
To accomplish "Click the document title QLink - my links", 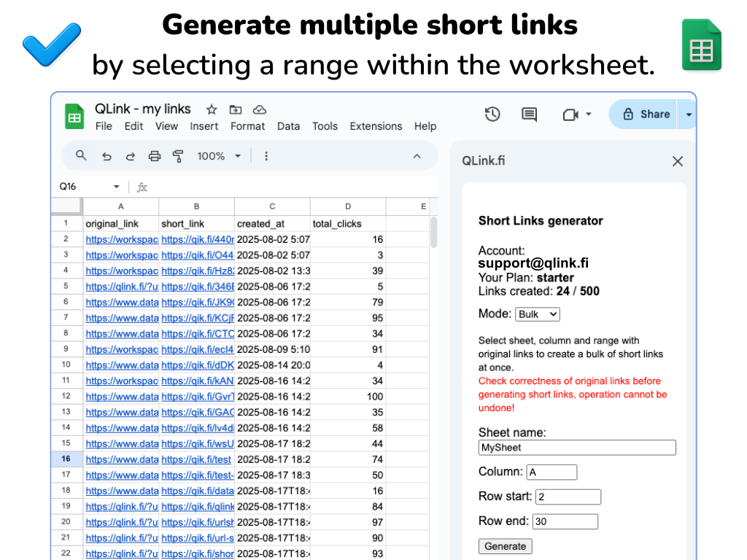I will 143,109.
